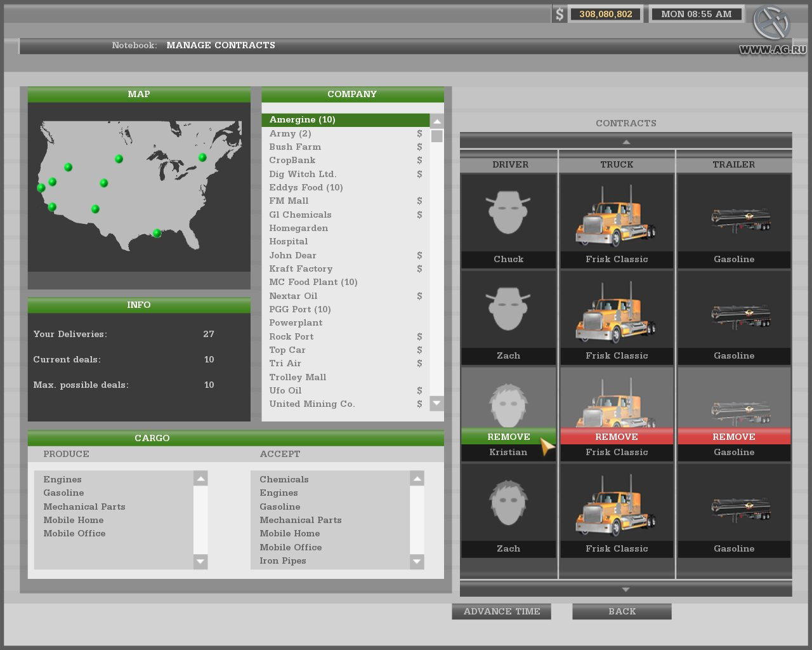Click the Advance Time button
Image resolution: width=812 pixels, height=650 pixels.
[502, 611]
